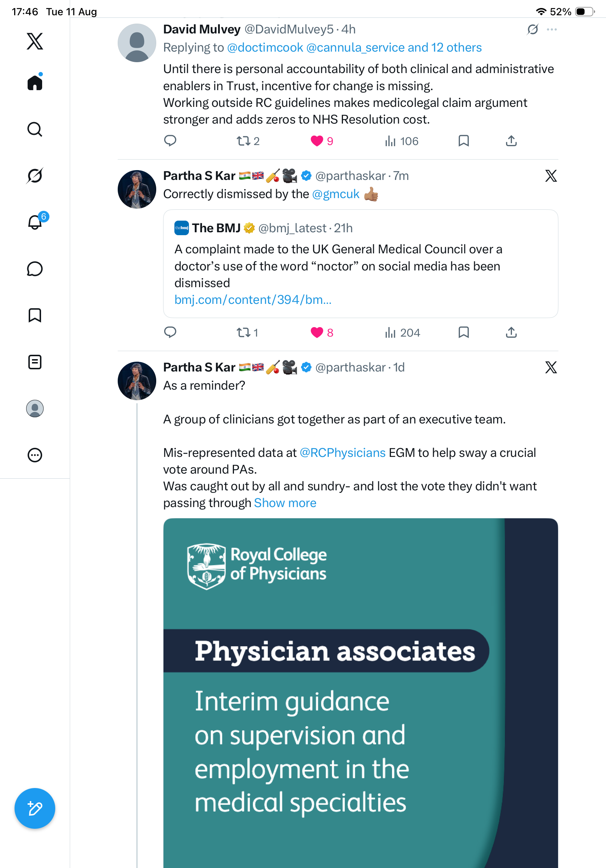Open the @RCPhysicians mention link
This screenshot has height=868, width=606.
point(342,453)
